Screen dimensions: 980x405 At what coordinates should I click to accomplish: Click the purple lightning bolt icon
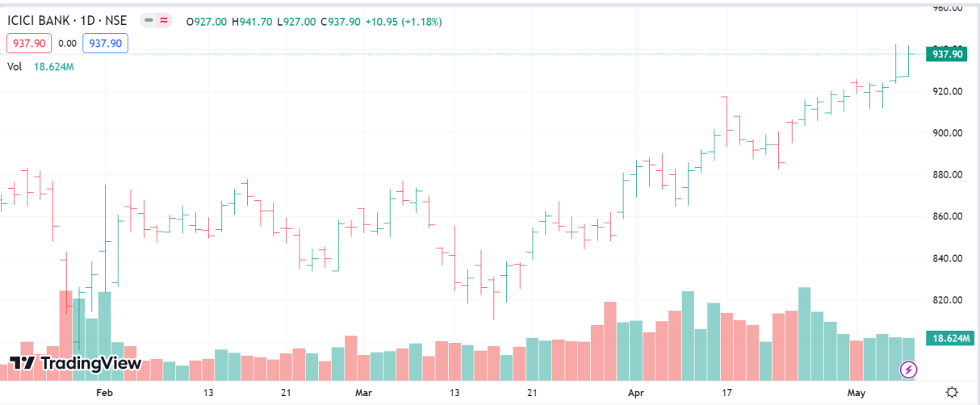coord(909,370)
